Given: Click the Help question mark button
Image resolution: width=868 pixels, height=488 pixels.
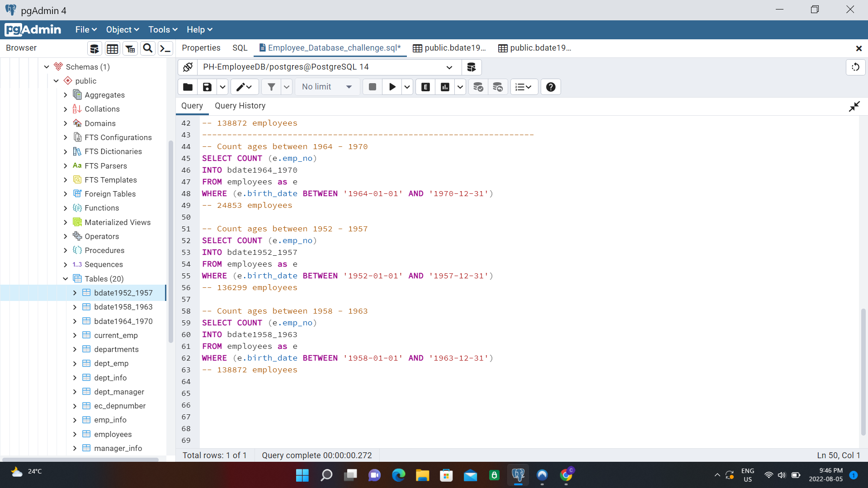Looking at the screenshot, I should click(550, 87).
